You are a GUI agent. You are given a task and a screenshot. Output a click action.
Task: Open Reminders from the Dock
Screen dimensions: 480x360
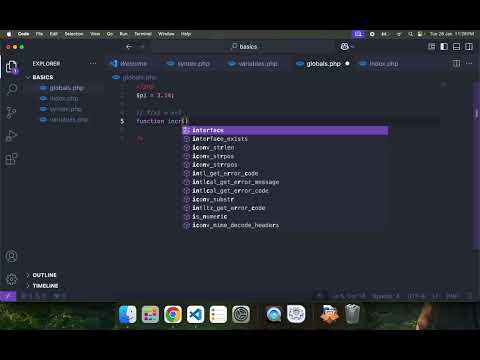click(x=218, y=314)
